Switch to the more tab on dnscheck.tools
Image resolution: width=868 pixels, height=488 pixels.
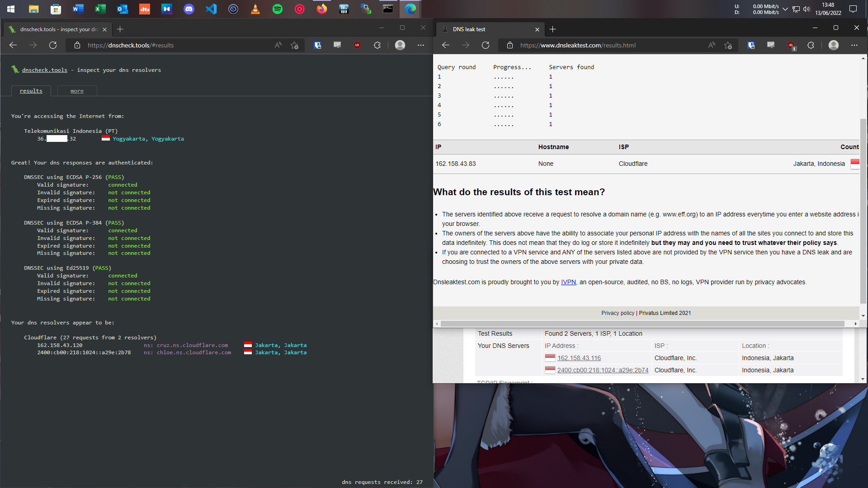(77, 91)
